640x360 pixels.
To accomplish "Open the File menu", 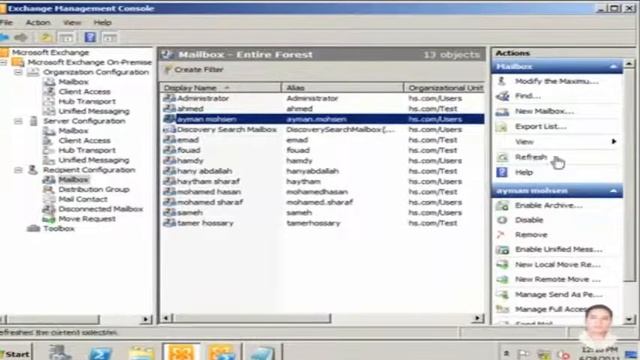I will 6,22.
